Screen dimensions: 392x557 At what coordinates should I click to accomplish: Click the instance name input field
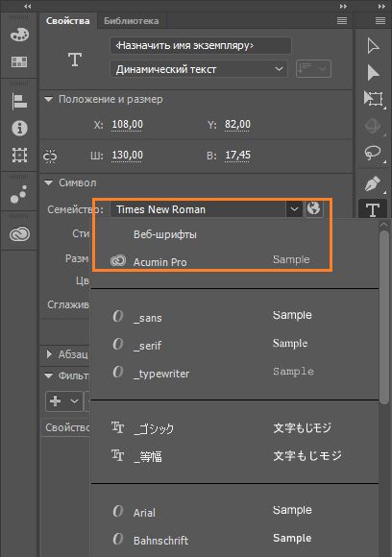point(201,45)
